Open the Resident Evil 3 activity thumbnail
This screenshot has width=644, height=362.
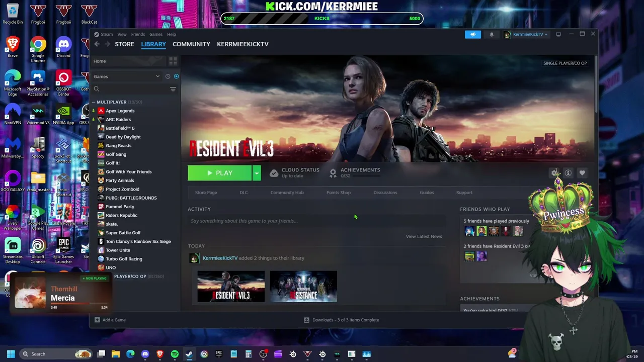(231, 287)
